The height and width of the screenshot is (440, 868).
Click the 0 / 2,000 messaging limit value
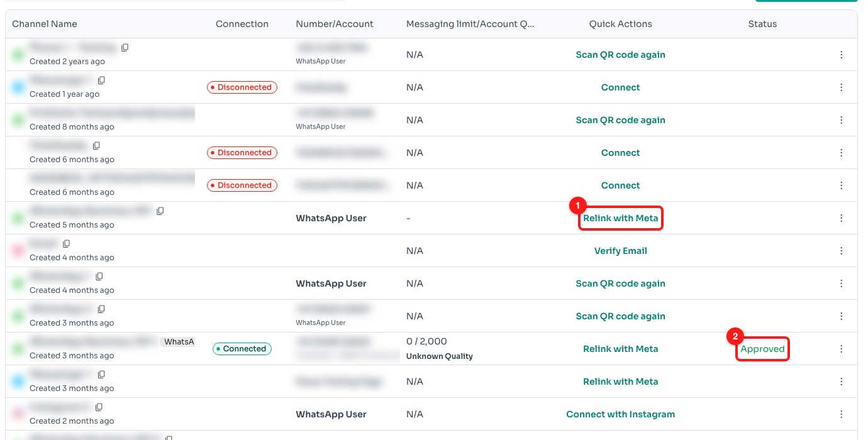pyautogui.click(x=426, y=341)
